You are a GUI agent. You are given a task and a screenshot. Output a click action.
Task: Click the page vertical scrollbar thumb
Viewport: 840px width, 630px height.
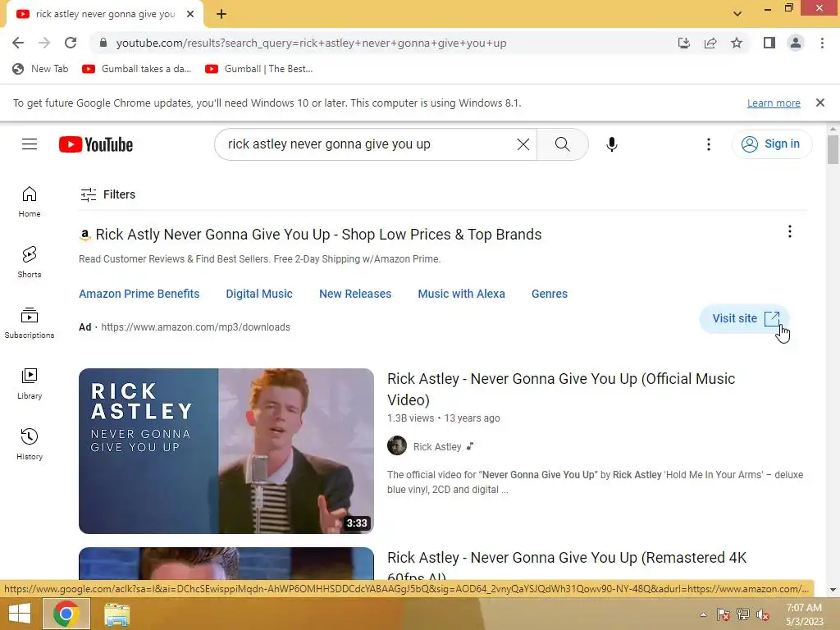[x=833, y=149]
